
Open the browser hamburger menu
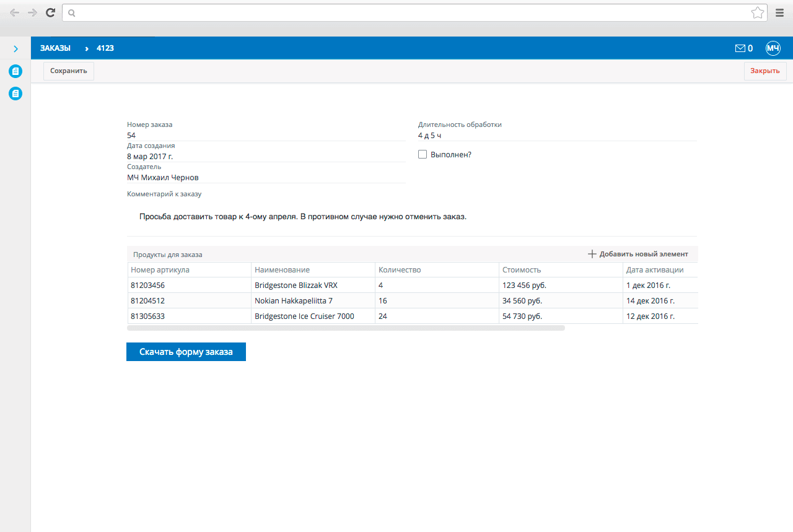pyautogui.click(x=779, y=12)
